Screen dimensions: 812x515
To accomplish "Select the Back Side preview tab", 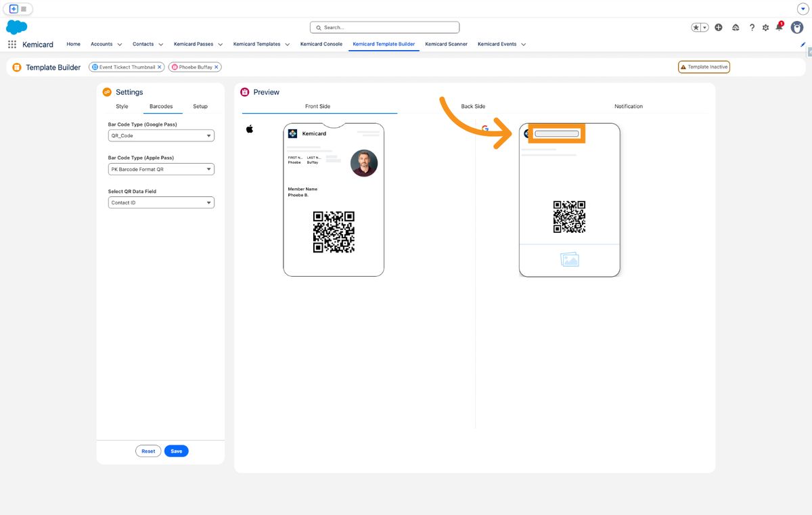I will [473, 106].
